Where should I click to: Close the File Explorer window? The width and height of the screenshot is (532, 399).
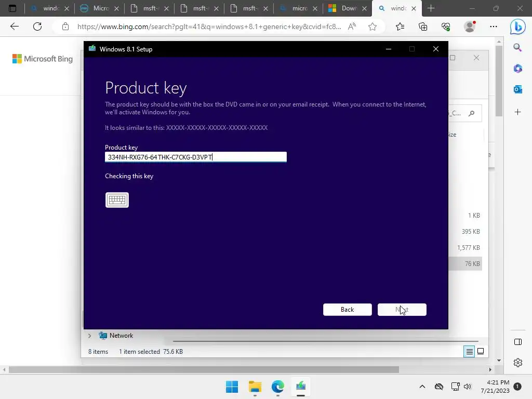tap(476, 58)
